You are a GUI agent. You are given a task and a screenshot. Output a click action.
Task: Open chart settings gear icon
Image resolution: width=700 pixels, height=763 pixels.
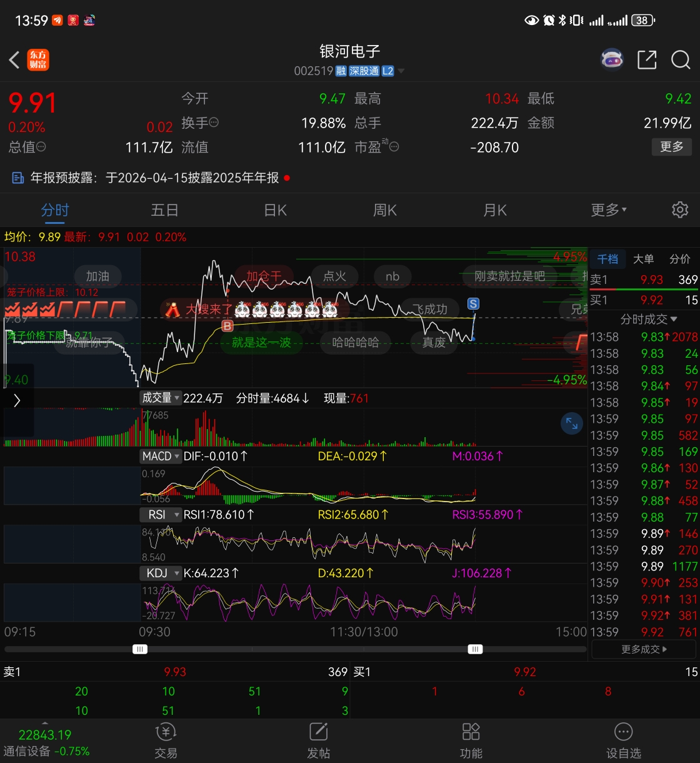(680, 210)
